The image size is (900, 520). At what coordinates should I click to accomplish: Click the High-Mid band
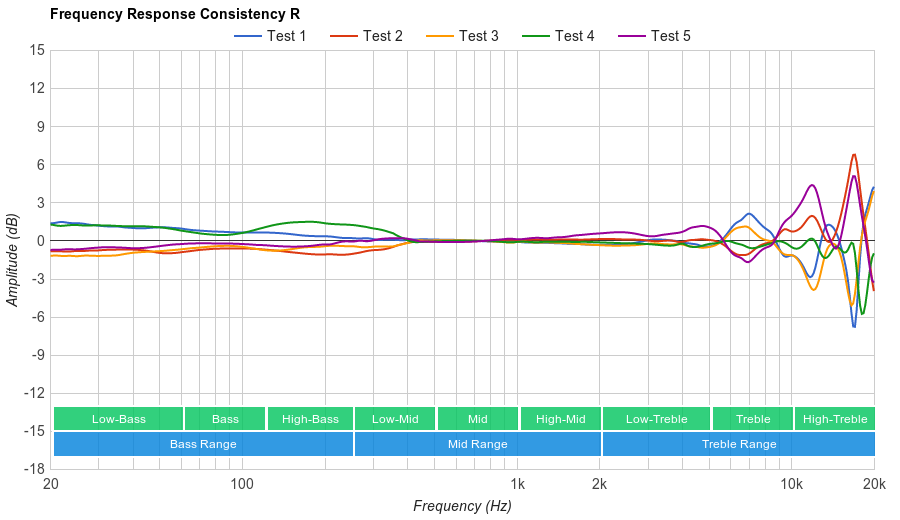click(560, 419)
